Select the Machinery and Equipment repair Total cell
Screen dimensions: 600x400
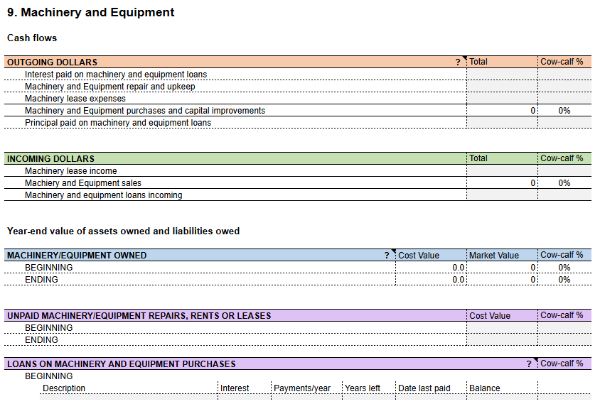coord(502,86)
